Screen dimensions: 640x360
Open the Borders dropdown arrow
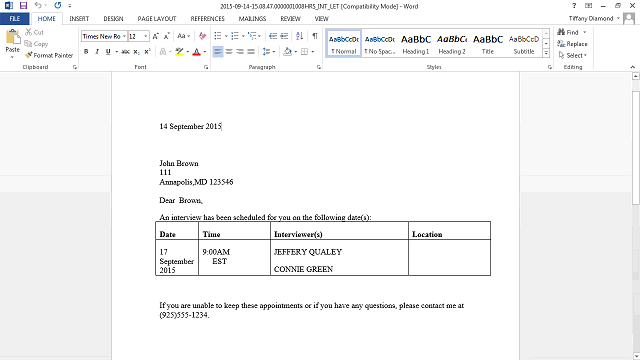(x=313, y=52)
